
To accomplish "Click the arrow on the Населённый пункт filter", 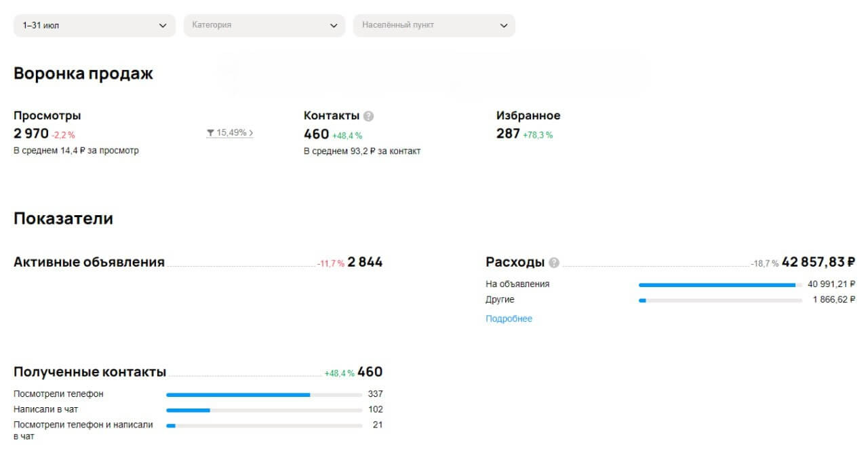I will [x=504, y=26].
